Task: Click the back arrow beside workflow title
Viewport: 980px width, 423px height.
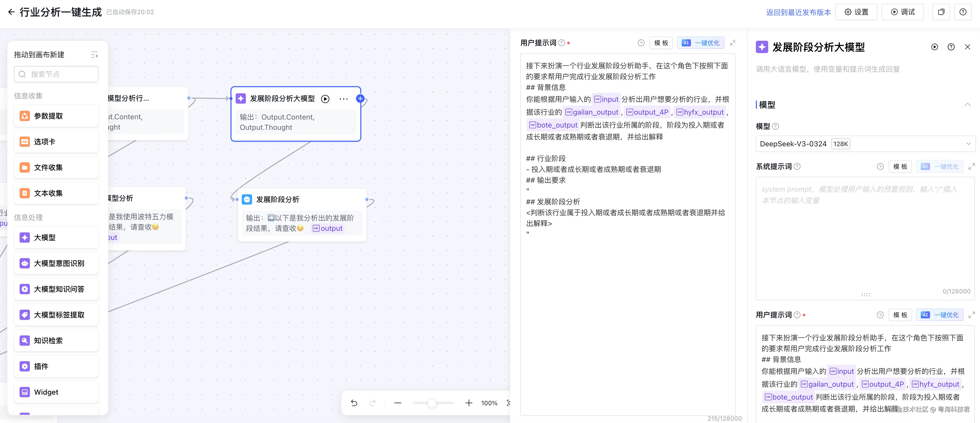Action: click(11, 12)
